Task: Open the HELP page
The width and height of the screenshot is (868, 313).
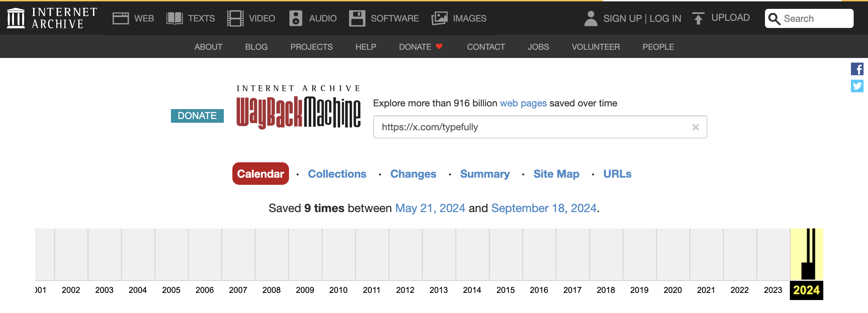Action: pyautogui.click(x=366, y=47)
